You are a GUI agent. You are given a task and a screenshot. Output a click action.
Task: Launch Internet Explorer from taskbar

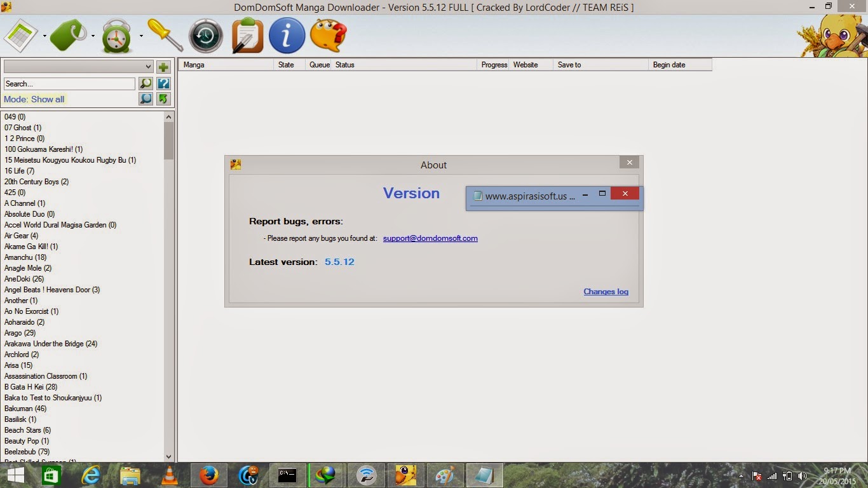pos(91,475)
